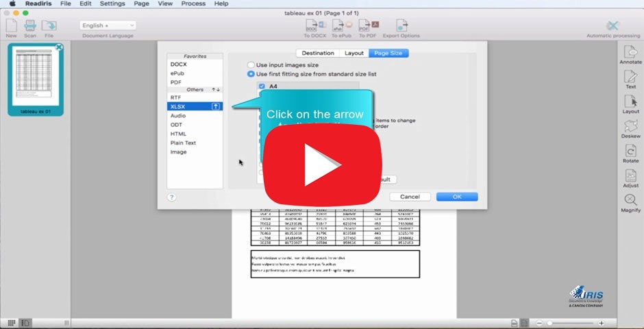Screen dimensions: 644x329
Task: Open the Apple menu
Action: click(x=12, y=3)
